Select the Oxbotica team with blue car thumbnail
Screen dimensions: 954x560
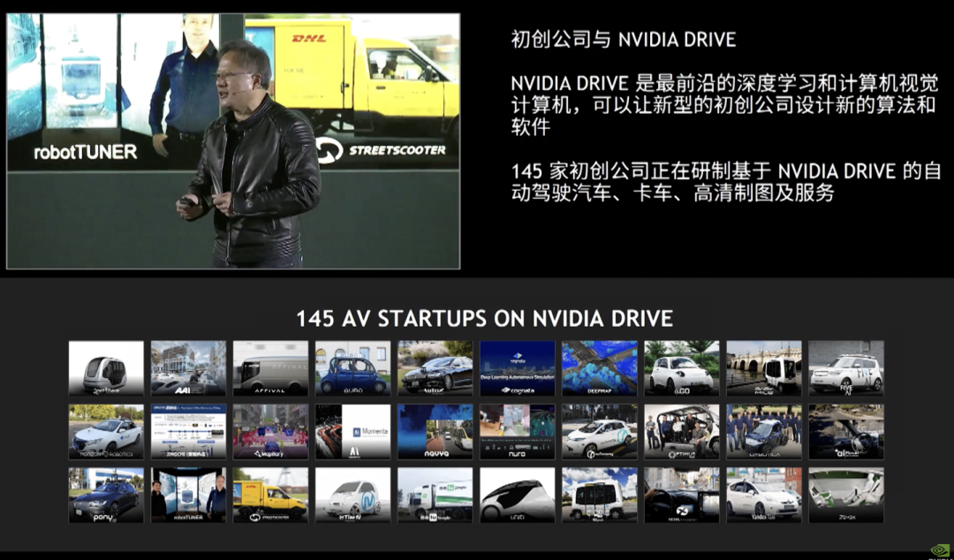pos(764,432)
